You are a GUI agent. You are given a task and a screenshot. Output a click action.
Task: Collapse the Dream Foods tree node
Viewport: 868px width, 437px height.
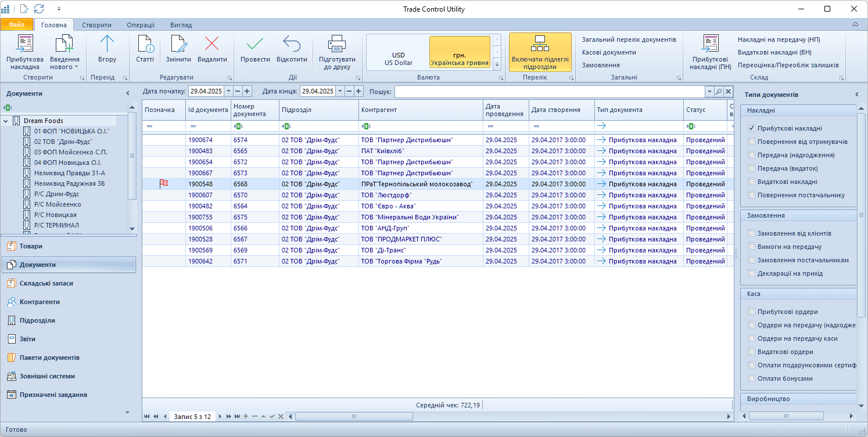pyautogui.click(x=6, y=121)
